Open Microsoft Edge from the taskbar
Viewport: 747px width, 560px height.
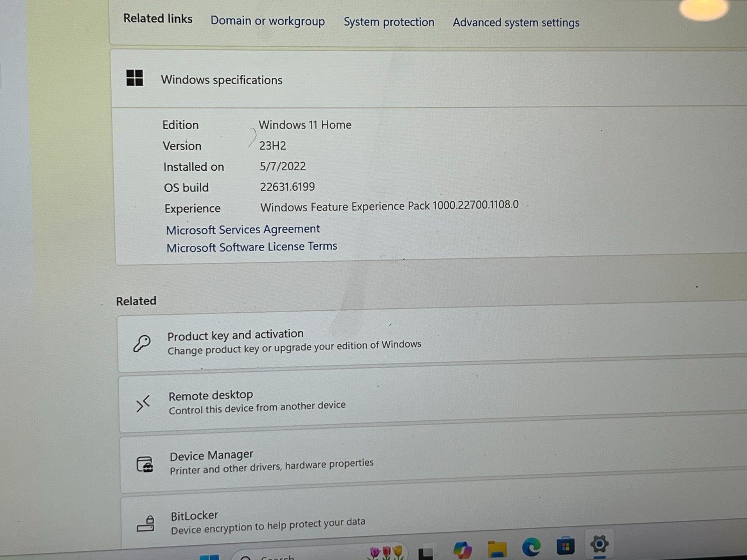(x=531, y=547)
